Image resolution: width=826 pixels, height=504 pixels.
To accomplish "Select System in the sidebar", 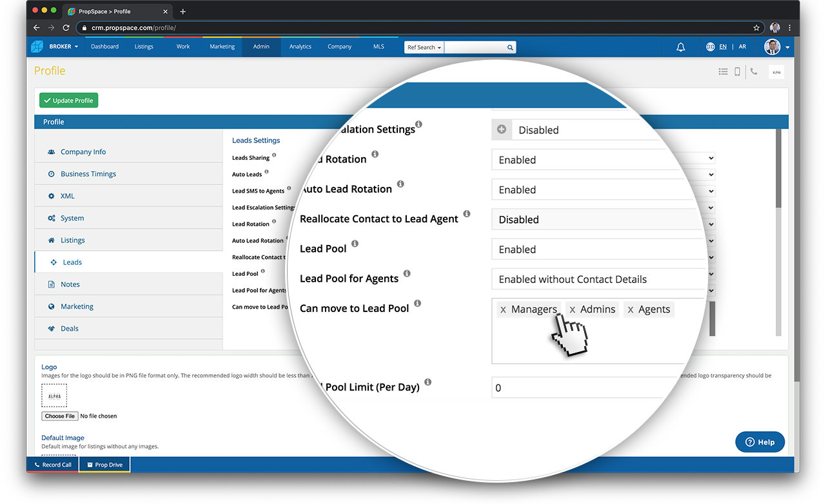I will coord(128,218).
